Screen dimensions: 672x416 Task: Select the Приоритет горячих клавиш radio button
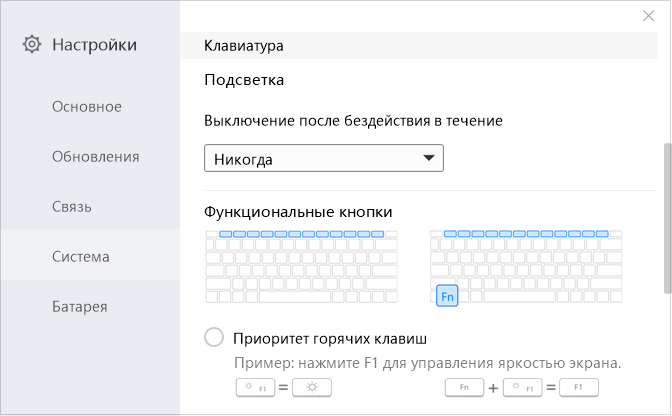pos(214,337)
